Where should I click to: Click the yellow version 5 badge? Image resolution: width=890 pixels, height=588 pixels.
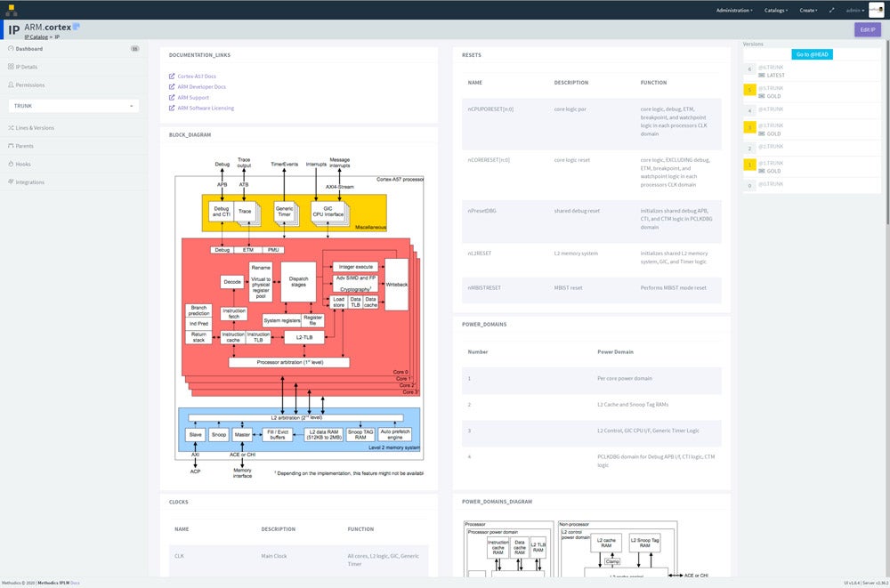[749, 90]
